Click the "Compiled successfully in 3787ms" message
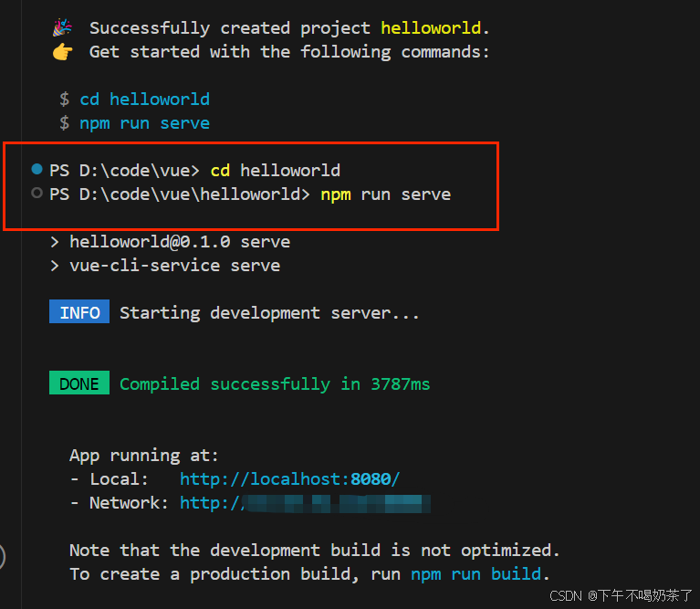 (x=275, y=384)
